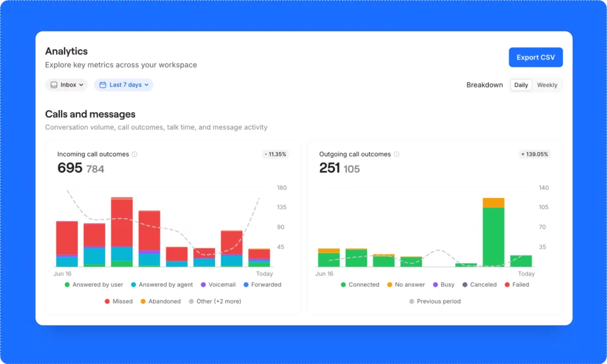
Task: Click the incoming calls total 695
Action: point(70,168)
